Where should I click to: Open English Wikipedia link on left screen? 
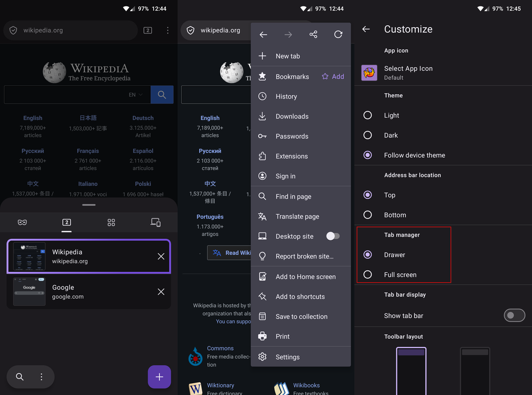coord(32,118)
